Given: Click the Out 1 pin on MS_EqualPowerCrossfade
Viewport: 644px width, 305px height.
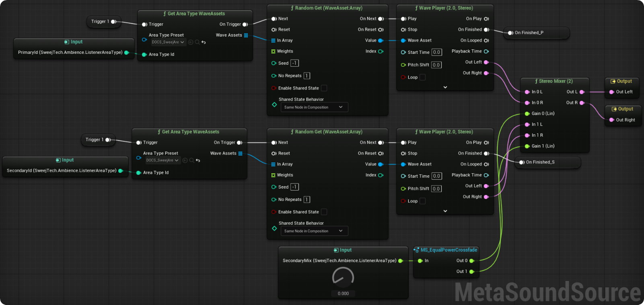Looking at the screenshot, I should 472,272.
